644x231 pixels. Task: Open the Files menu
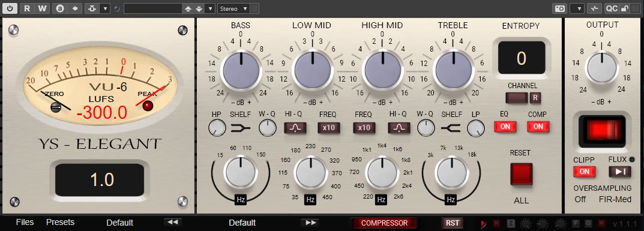(x=25, y=222)
